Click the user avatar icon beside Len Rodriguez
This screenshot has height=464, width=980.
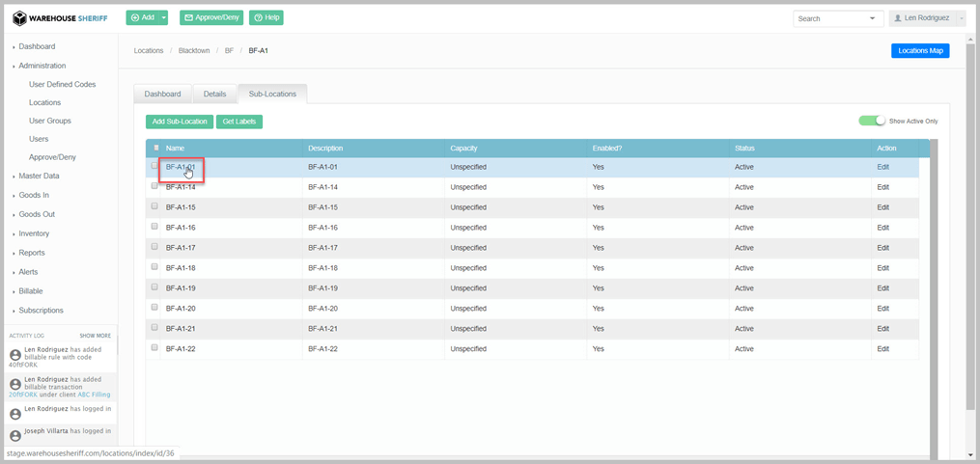(898, 18)
